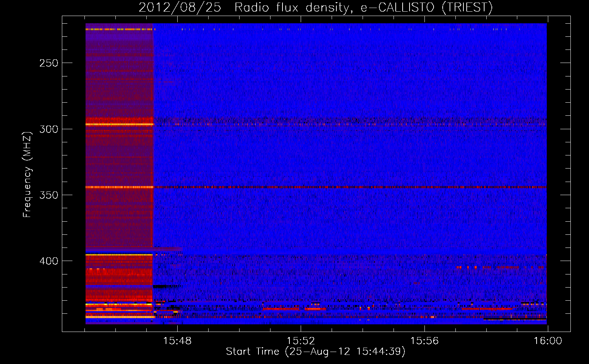Click the 16:00 time tick label
The height and width of the screenshot is (364, 589).
pos(548,341)
